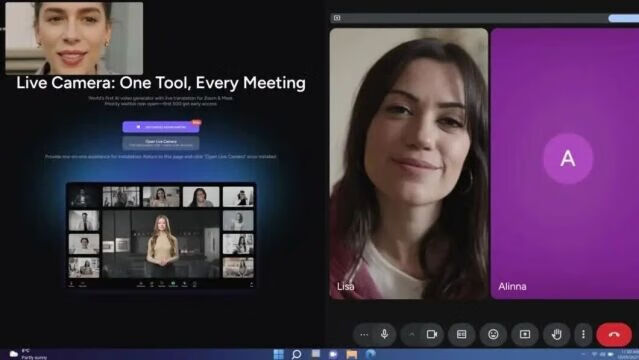This screenshot has height=360, width=639.
Task: Select Lisa's video tile
Action: click(x=409, y=163)
